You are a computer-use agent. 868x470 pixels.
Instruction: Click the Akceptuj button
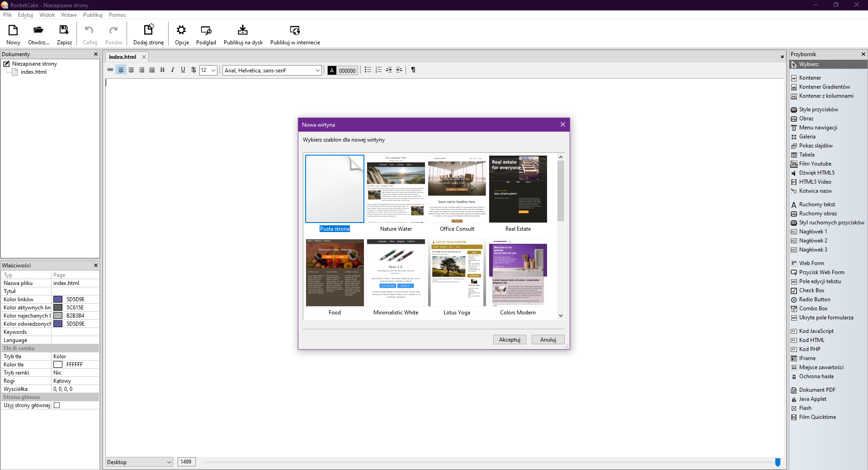pyautogui.click(x=509, y=340)
